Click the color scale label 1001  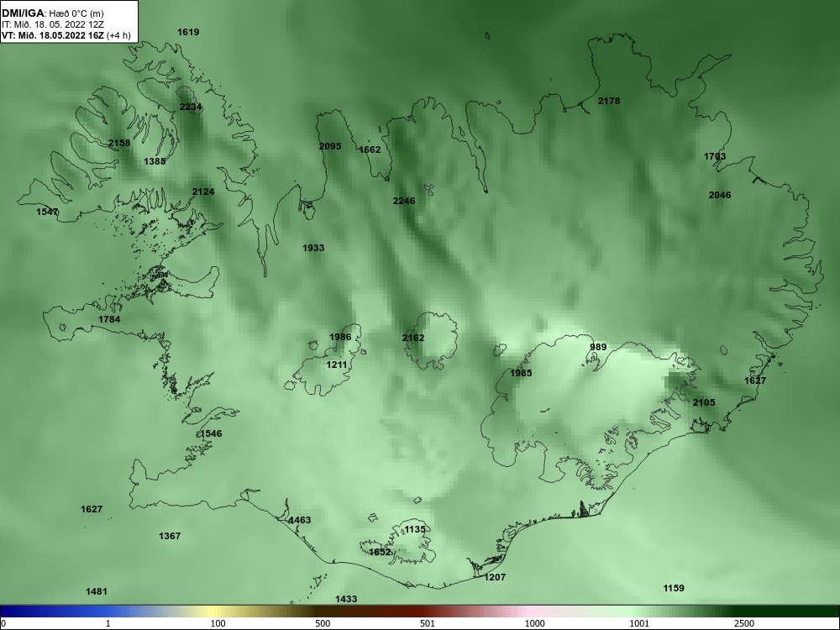tap(639, 623)
